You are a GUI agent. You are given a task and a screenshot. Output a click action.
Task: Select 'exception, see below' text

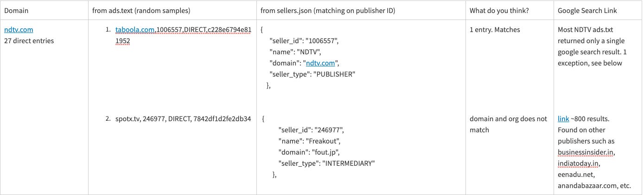590,63
